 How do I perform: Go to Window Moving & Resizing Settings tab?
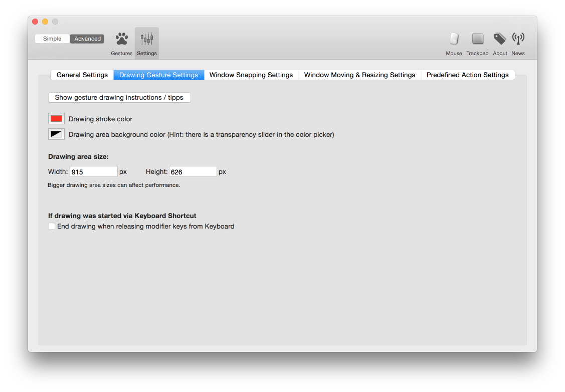pyautogui.click(x=359, y=75)
